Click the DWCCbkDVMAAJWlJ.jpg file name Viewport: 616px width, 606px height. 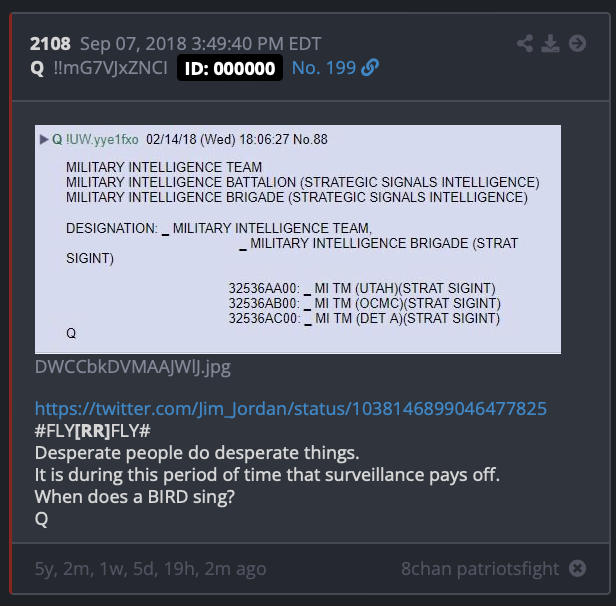click(133, 367)
